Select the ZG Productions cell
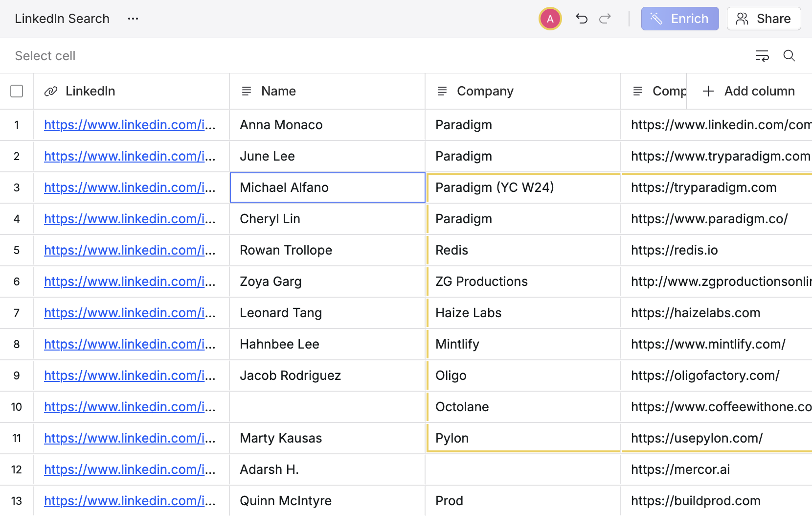Viewport: 812px width, 516px height. coord(523,281)
